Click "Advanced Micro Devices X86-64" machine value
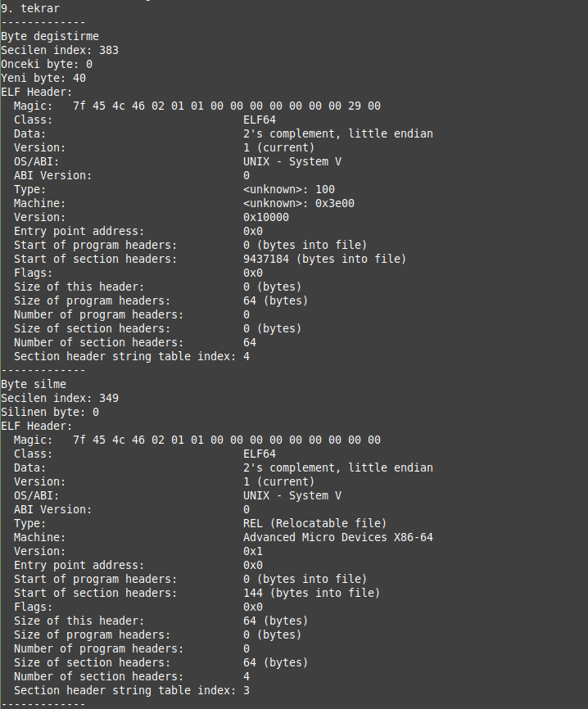Image resolution: width=588 pixels, height=709 pixels. pyautogui.click(x=338, y=537)
